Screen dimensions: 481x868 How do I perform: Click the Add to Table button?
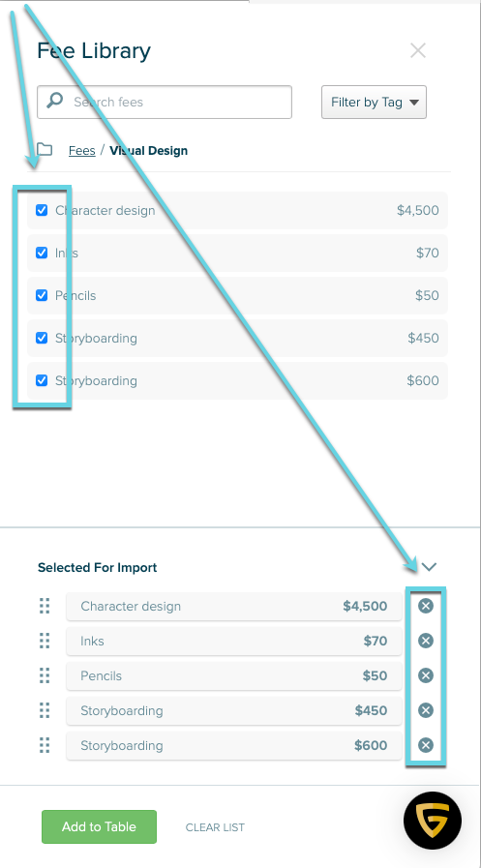click(99, 827)
